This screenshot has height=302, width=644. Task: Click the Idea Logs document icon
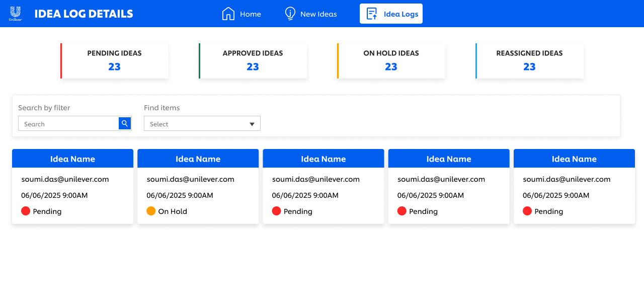click(372, 14)
